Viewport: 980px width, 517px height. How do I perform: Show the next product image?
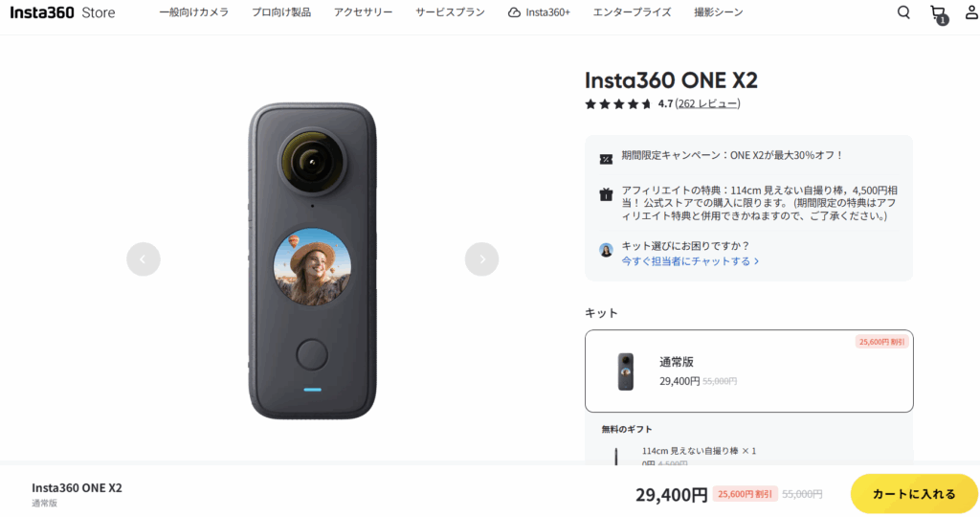481,258
